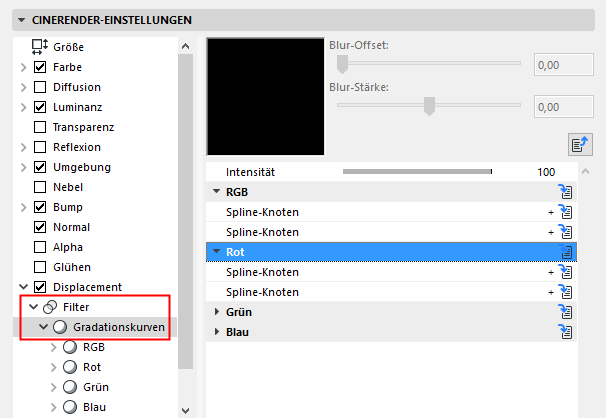Collapse the Filter tree chevron
606x418 pixels.
click(x=34, y=307)
